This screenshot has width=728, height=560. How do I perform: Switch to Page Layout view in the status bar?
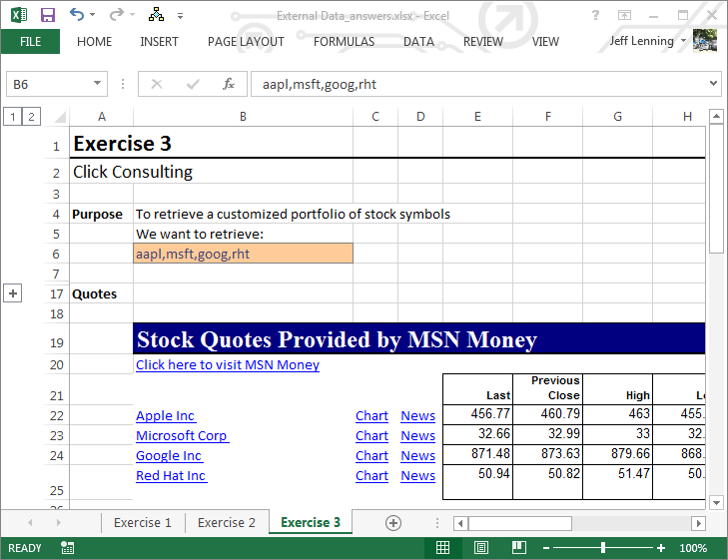480,548
